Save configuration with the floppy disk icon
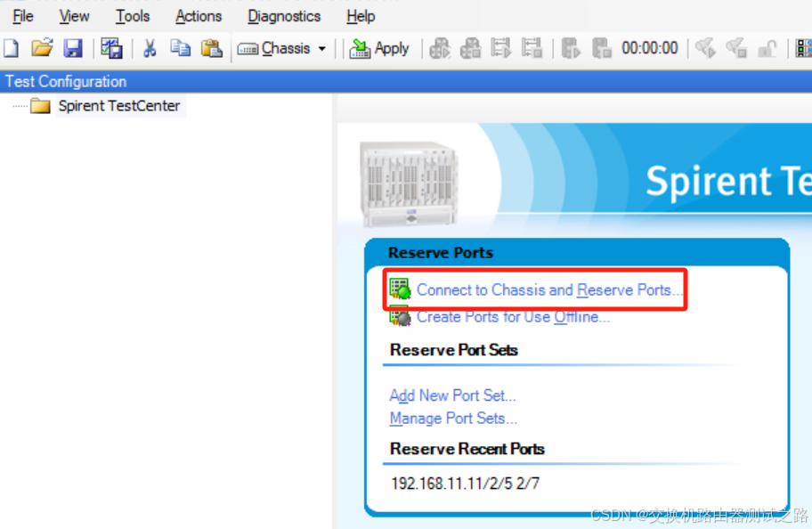The width and height of the screenshot is (812, 529). (73, 49)
